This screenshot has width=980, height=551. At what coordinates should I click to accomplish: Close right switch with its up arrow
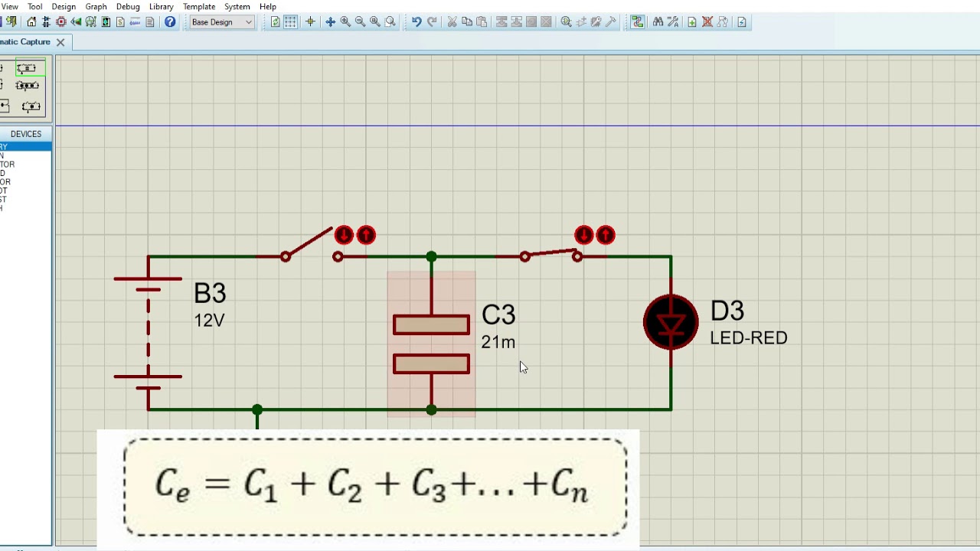click(606, 234)
